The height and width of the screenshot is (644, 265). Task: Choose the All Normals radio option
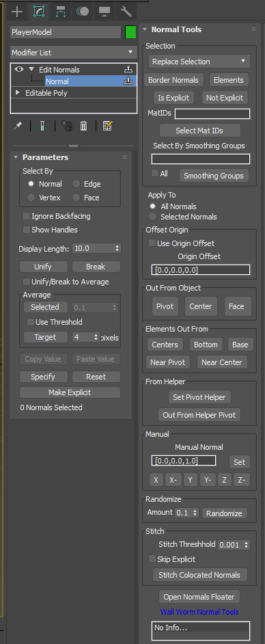[152, 206]
